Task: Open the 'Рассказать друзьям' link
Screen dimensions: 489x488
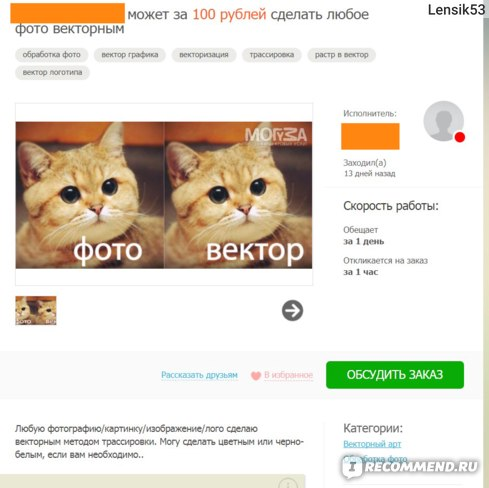Action: pyautogui.click(x=199, y=375)
